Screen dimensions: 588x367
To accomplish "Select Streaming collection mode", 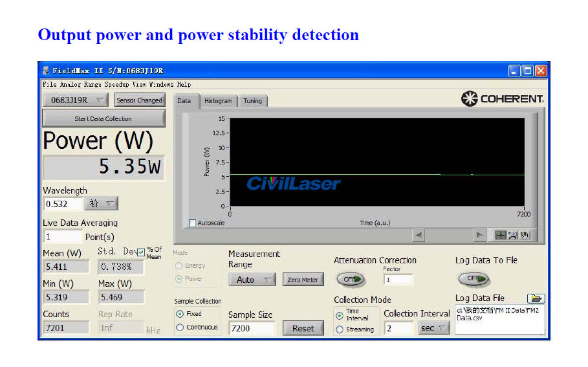I will (340, 329).
